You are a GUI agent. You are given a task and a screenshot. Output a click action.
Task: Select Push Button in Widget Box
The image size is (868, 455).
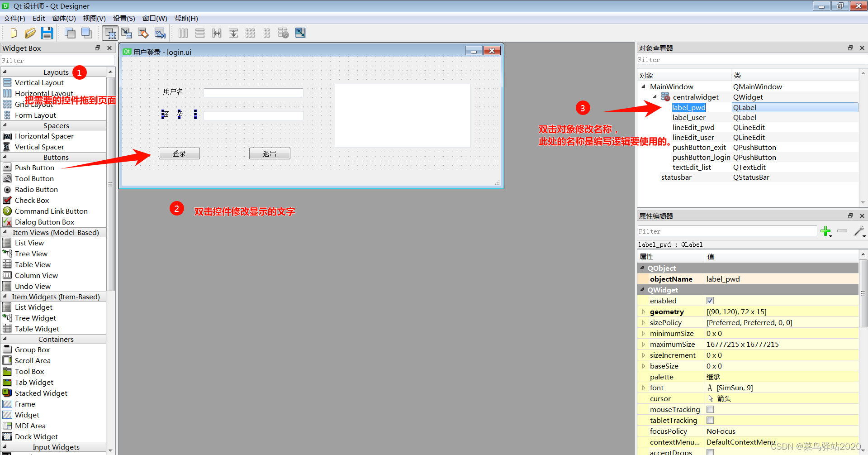(34, 168)
